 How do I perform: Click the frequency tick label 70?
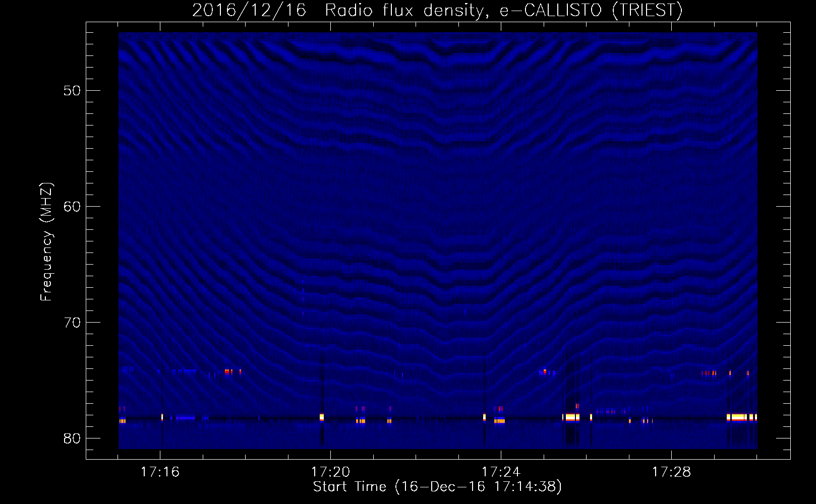coord(72,323)
